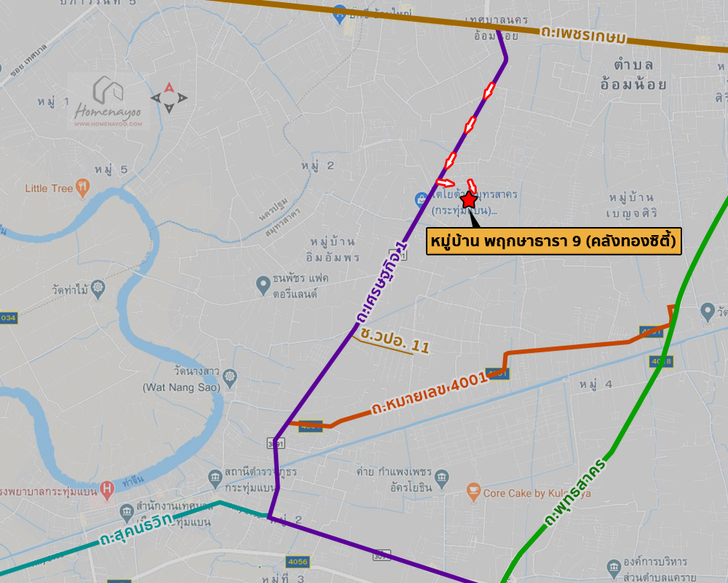Click the police station marker icon
Viewport: 728px width, 583px height.
click(x=215, y=479)
